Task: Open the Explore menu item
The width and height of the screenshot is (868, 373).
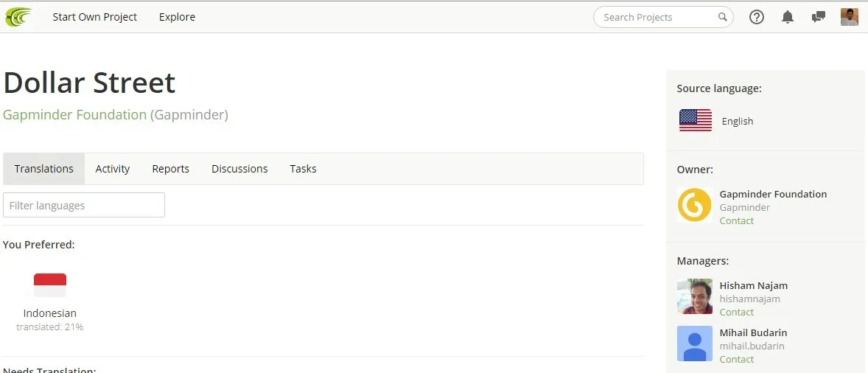Action: 177,17
